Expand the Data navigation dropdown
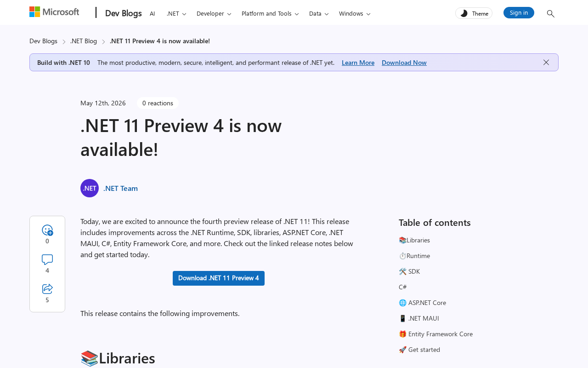 tap(319, 14)
